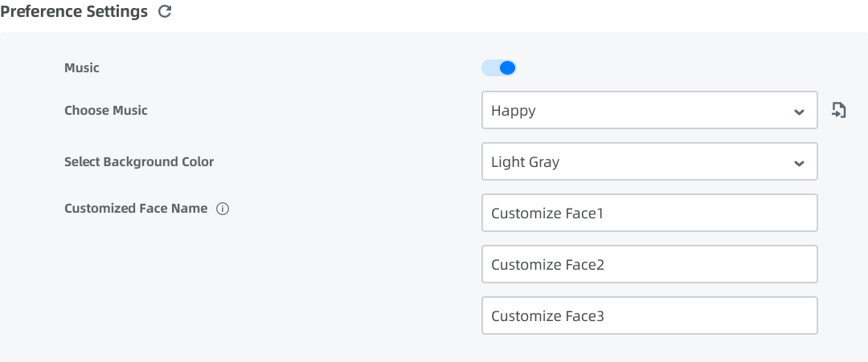The height and width of the screenshot is (362, 868).
Task: Click the chevron arrow in the Happy dropdown
Action: 799,112
